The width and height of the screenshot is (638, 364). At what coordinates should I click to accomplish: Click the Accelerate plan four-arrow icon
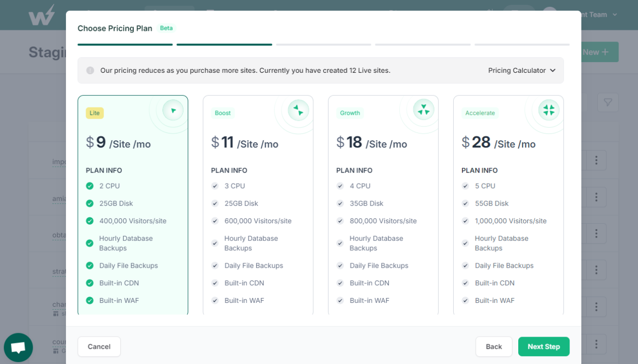coord(549,110)
